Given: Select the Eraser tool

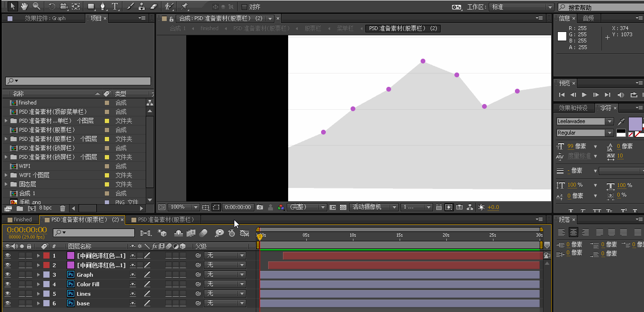Looking at the screenshot, I should (153, 6).
